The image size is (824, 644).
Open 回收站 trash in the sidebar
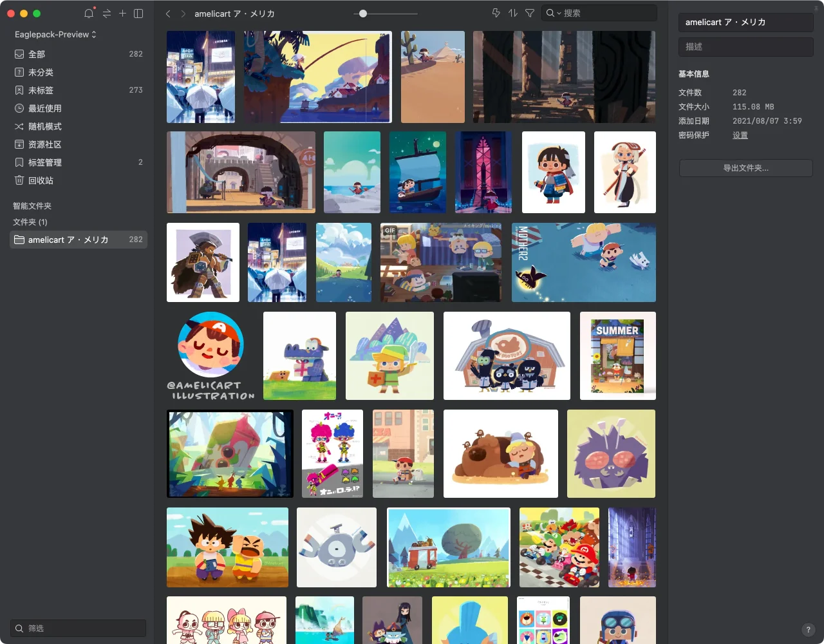click(x=79, y=180)
